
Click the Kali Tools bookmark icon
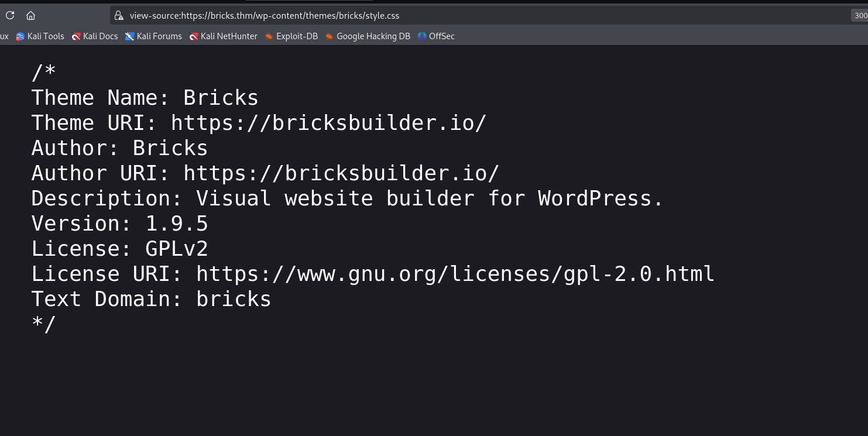[20, 36]
